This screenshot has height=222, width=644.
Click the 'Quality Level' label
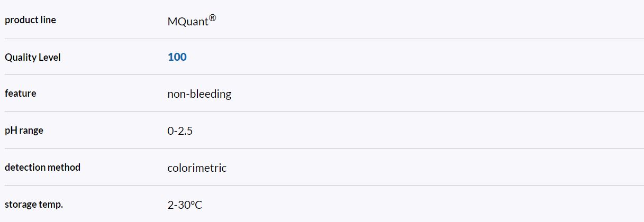[33, 58]
